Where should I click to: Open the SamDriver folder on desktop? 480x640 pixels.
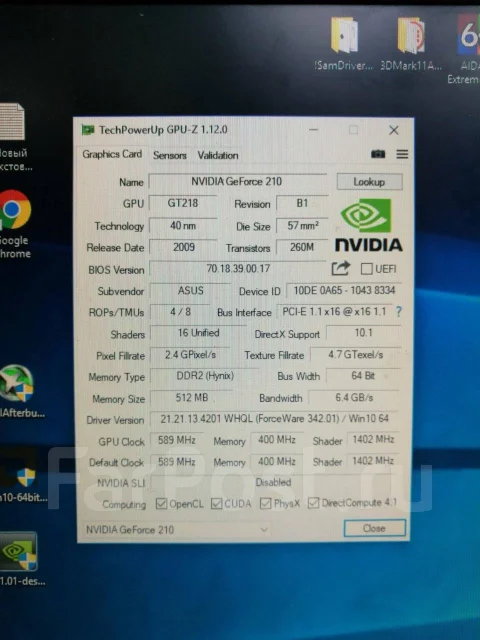344,44
